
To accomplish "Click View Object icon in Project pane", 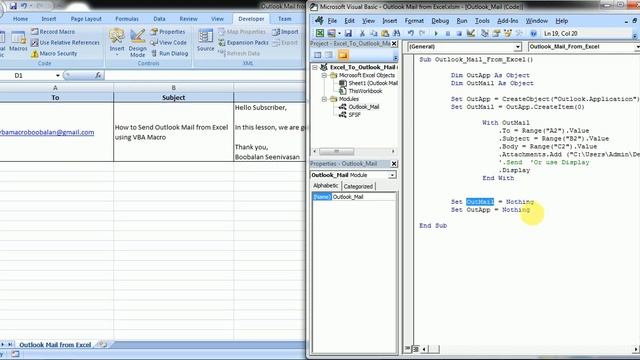I will pos(329,55).
